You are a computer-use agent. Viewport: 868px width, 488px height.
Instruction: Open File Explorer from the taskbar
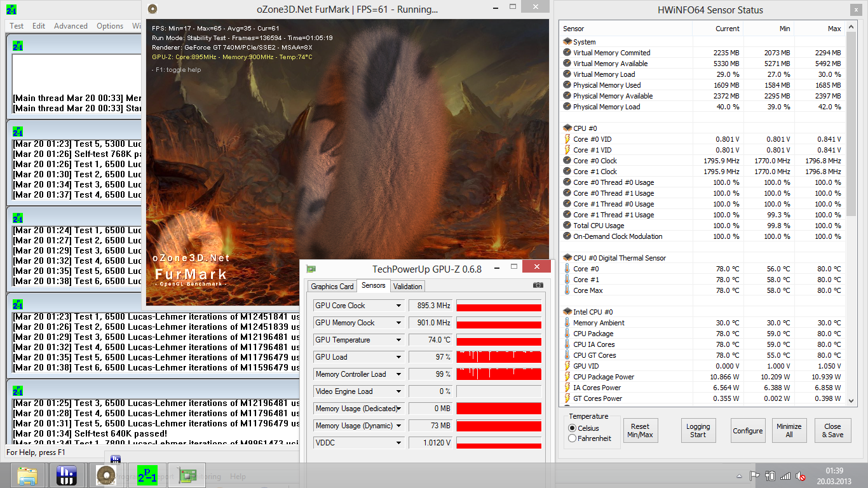click(27, 475)
